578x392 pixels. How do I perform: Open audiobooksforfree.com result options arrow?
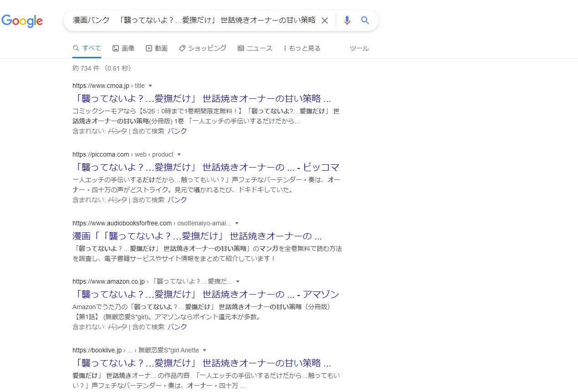click(x=237, y=223)
